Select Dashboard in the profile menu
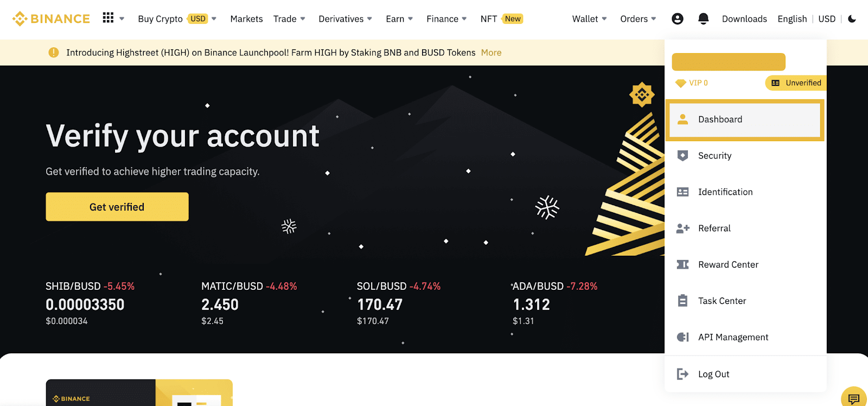868x406 pixels. tap(745, 119)
